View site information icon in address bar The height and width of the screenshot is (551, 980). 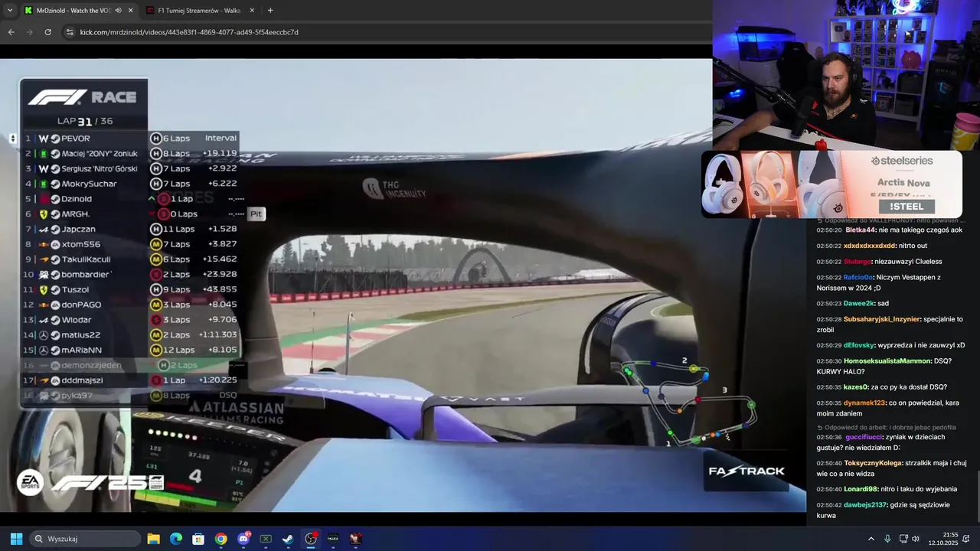pos(70,32)
